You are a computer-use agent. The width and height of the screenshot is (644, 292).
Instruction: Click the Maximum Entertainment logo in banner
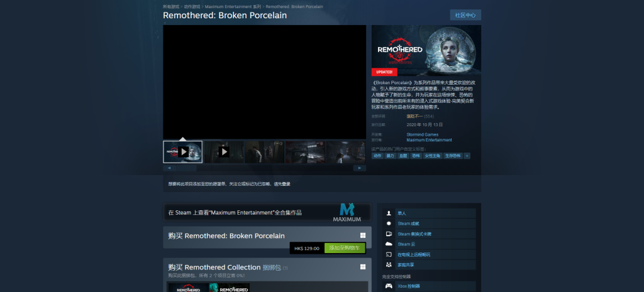(x=347, y=212)
